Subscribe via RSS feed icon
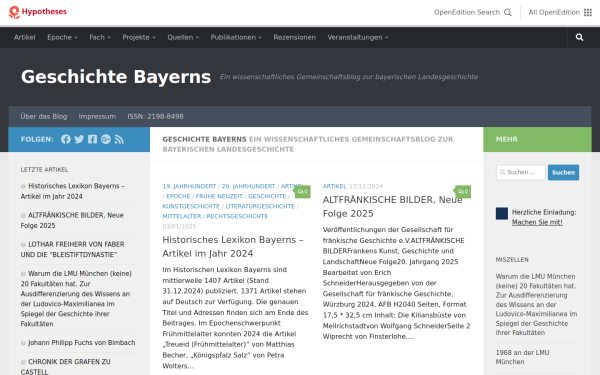This screenshot has height=375, width=600. (x=119, y=139)
